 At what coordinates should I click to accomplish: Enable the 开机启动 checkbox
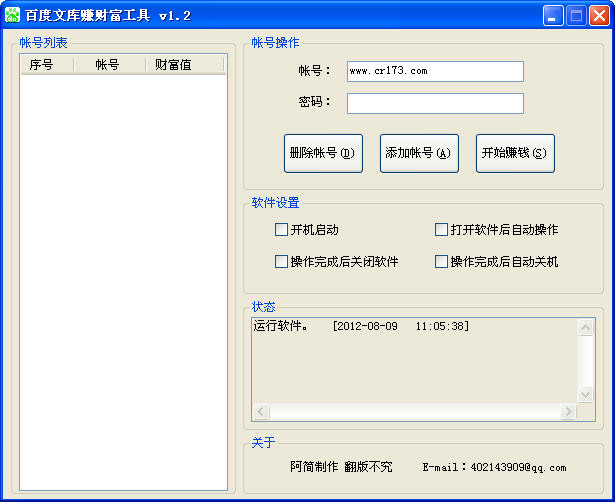[281, 229]
